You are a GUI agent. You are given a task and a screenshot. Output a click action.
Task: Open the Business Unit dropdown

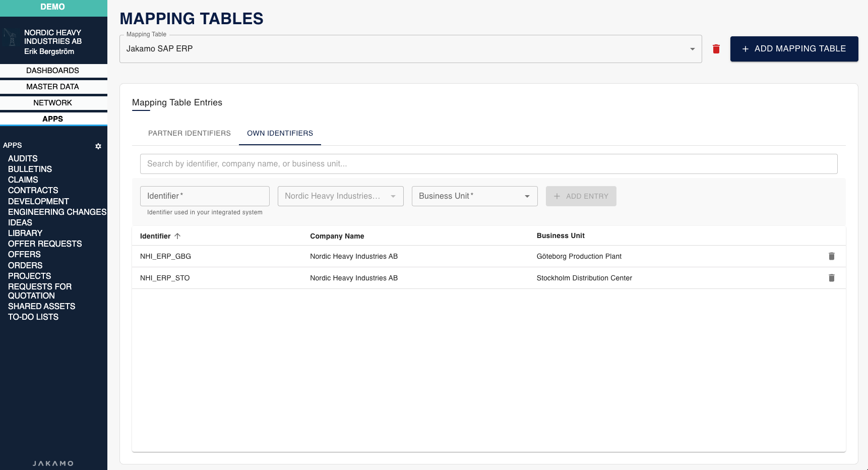(527, 196)
